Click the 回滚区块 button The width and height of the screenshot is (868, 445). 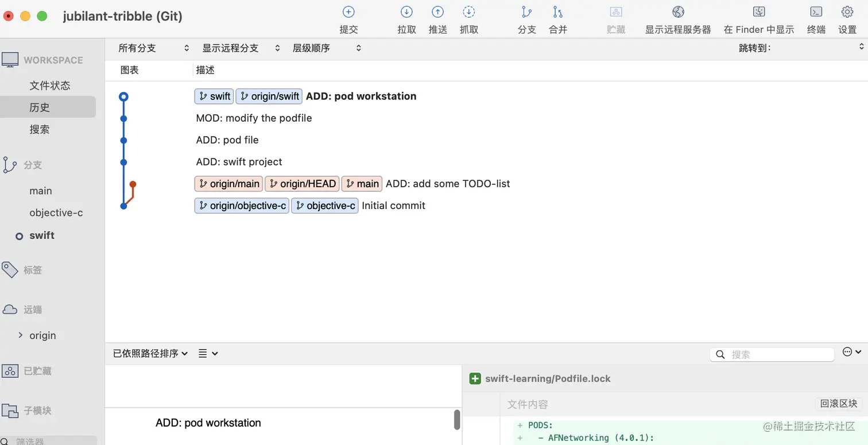(838, 404)
